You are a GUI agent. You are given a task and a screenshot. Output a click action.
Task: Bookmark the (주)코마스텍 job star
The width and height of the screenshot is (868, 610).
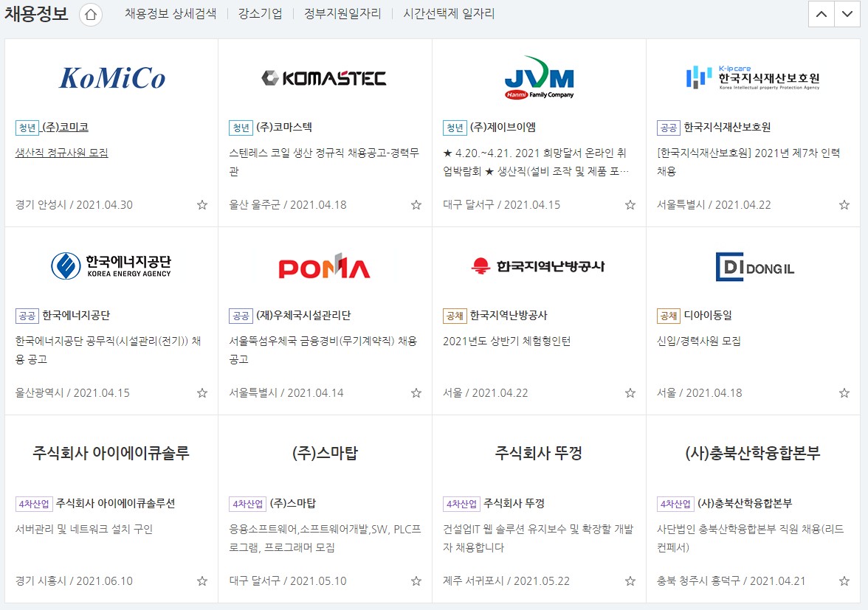(x=416, y=205)
